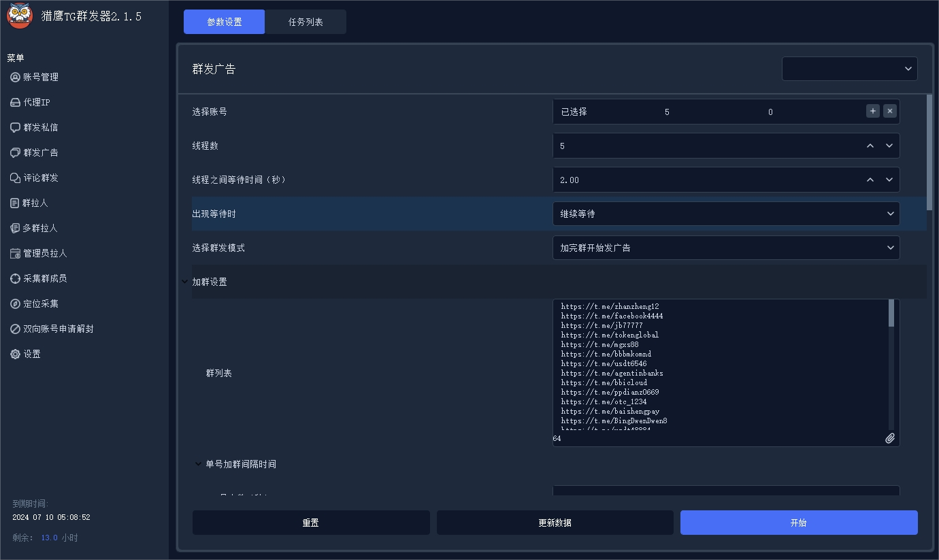Select 采集群成员 menu label
939x560 pixels.
(45, 278)
